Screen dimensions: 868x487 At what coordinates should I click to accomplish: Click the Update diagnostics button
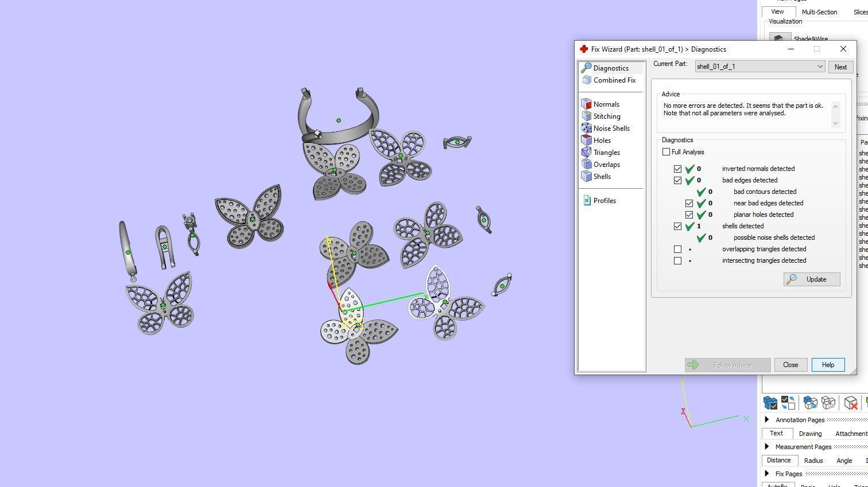tap(812, 279)
